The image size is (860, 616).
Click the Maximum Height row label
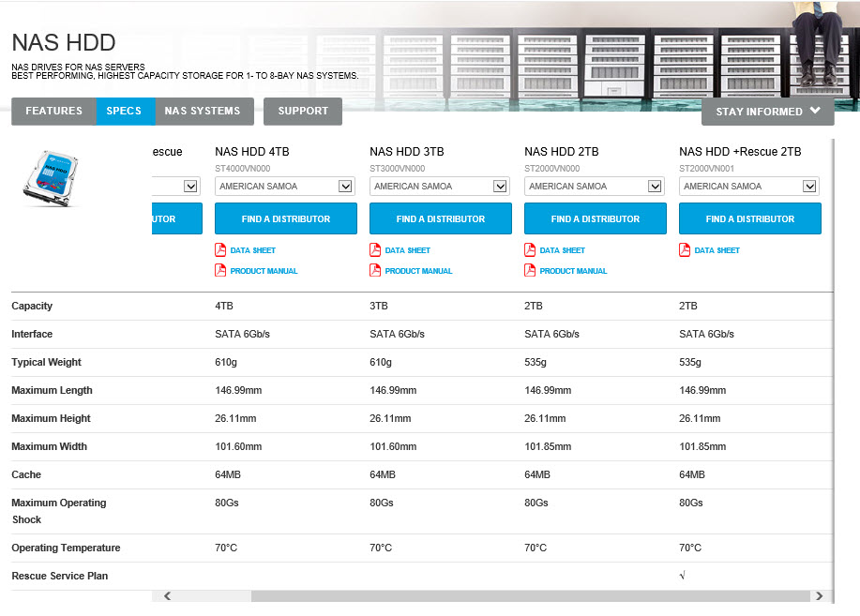(51, 418)
